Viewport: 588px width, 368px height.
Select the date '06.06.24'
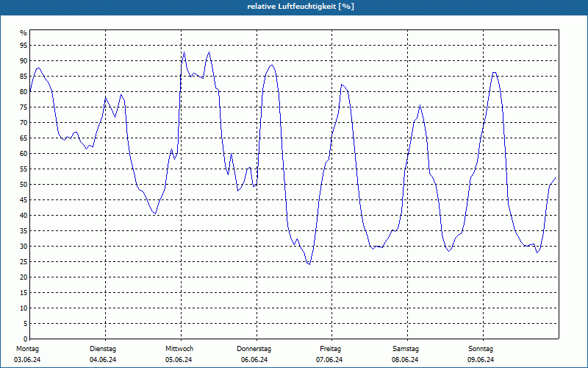[x=254, y=360]
